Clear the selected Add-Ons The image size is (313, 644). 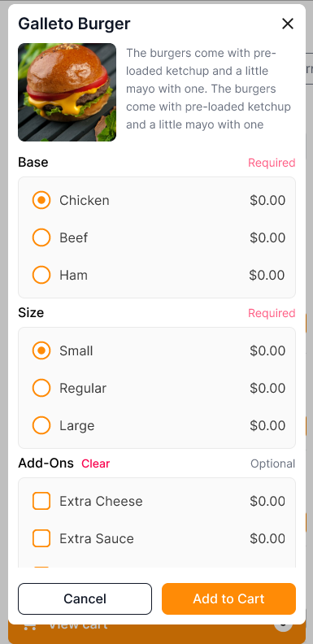point(95,463)
